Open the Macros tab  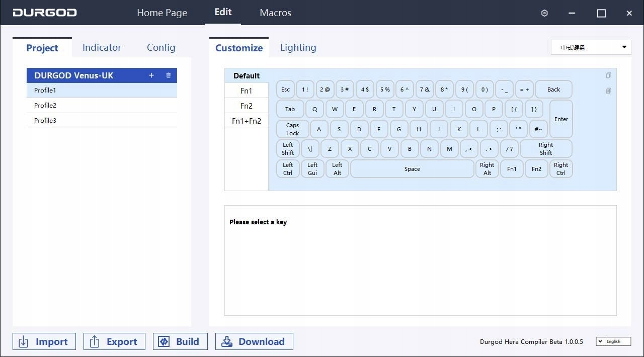[275, 13]
